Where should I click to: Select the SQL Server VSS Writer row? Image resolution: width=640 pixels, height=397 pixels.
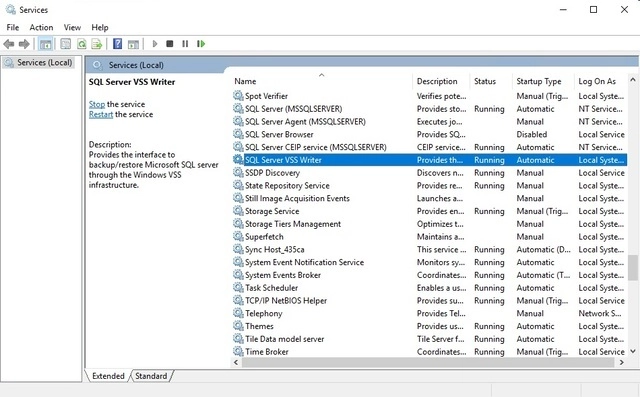(x=429, y=160)
